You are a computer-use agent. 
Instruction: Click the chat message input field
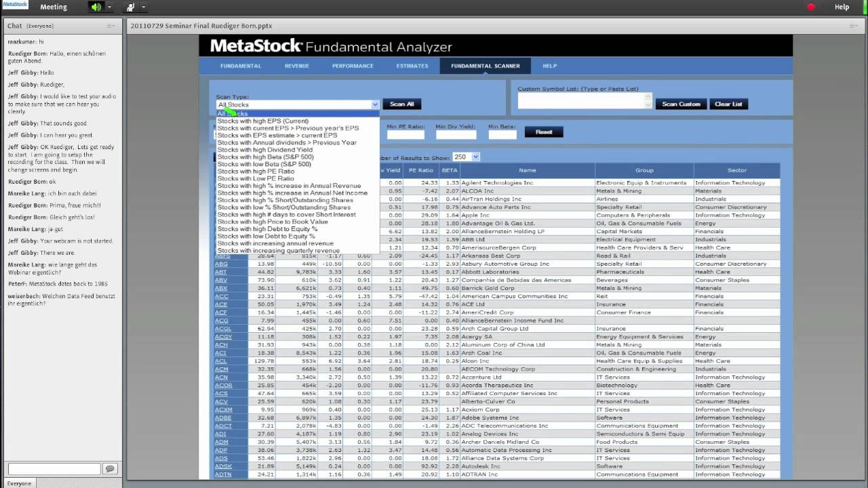[54, 469]
